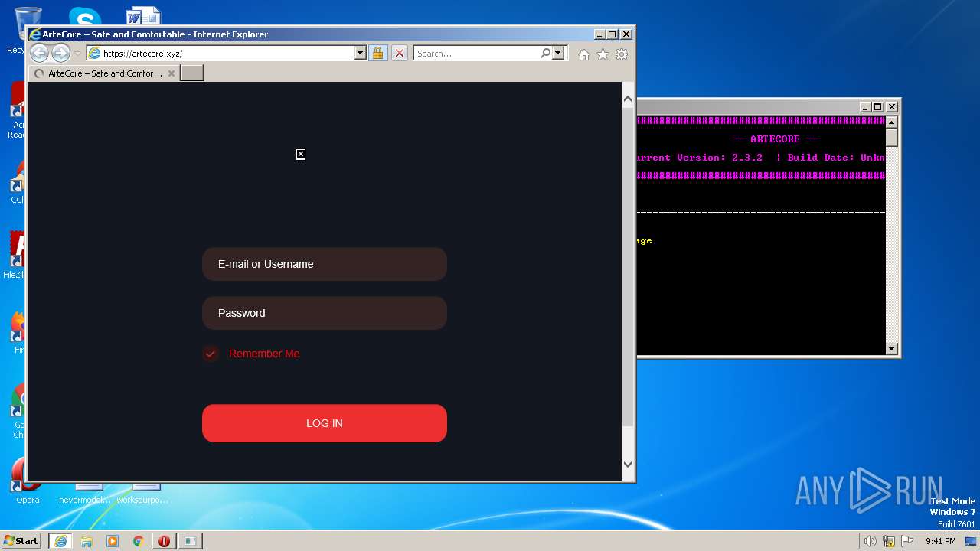980x551 pixels.
Task: Open Windows Media Player taskbar icon
Action: (113, 541)
